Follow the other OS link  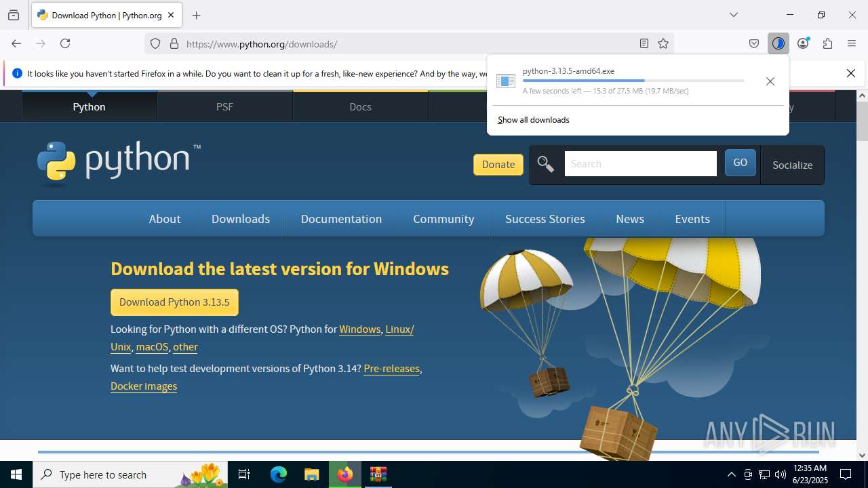pos(185,347)
